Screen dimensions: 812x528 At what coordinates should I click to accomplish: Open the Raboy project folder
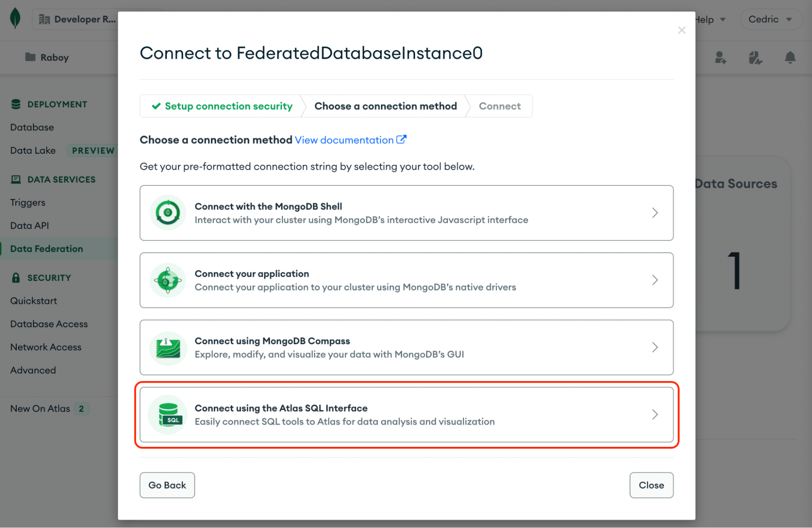(47, 57)
